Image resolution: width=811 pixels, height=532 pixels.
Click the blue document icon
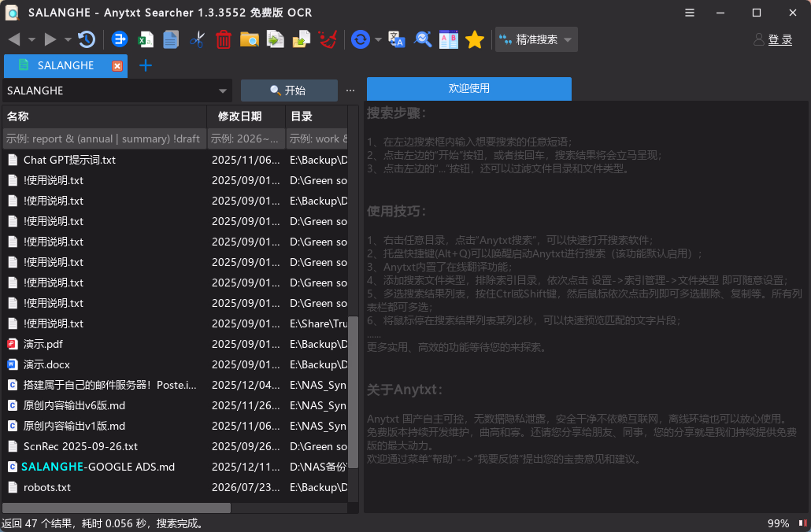coord(171,39)
